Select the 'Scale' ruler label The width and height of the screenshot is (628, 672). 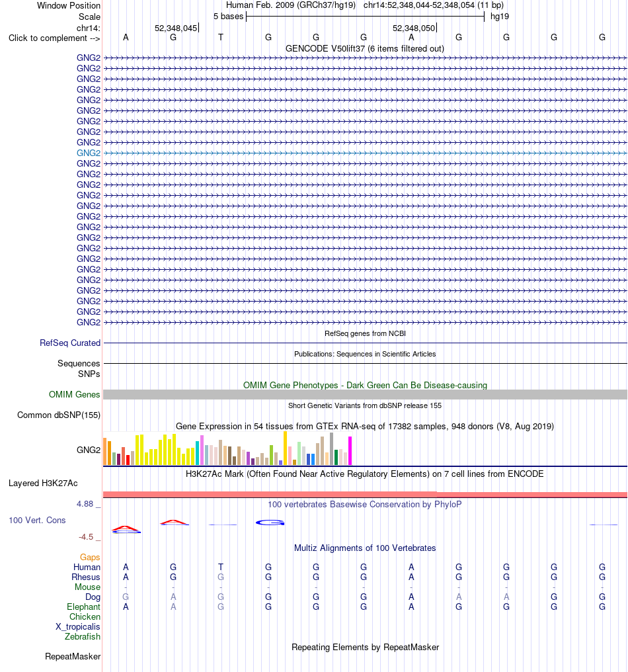coord(89,17)
